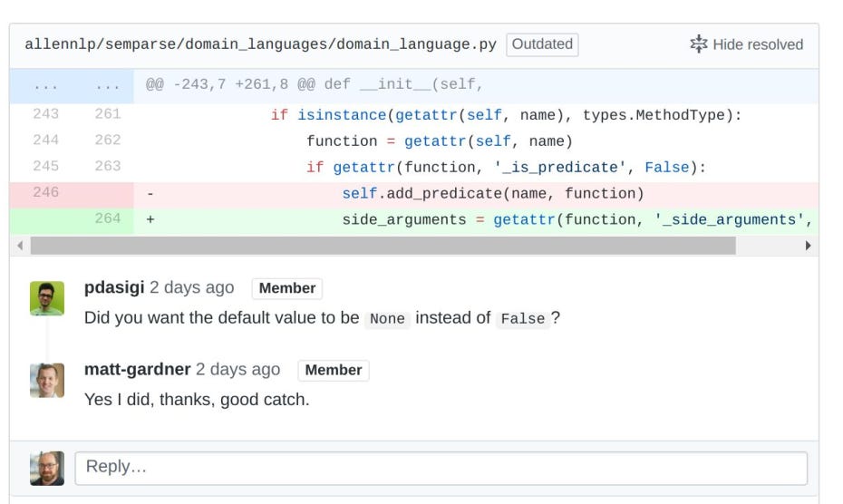This screenshot has height=504, width=843.
Task: Open pdasigi's profile avatar
Action: (x=47, y=298)
